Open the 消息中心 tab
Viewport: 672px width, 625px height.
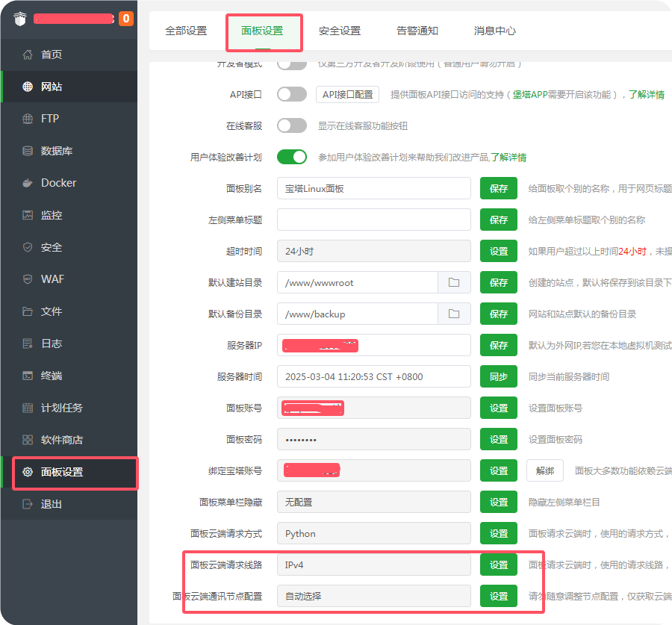pos(495,31)
